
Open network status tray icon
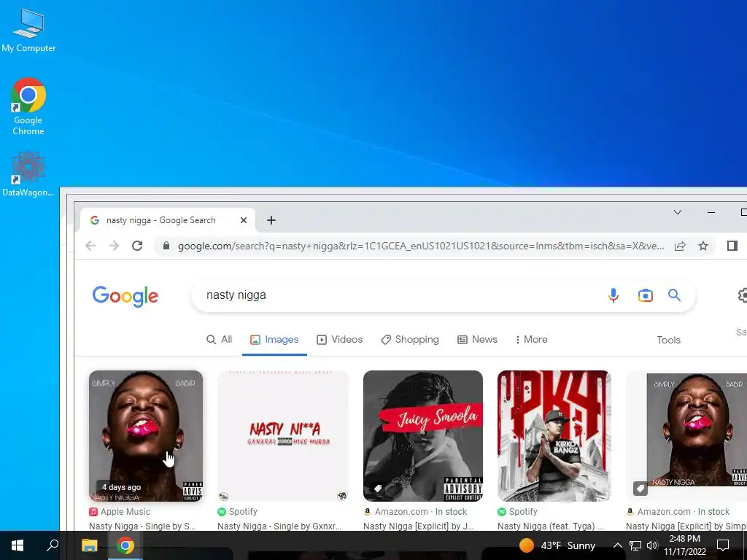[635, 545]
